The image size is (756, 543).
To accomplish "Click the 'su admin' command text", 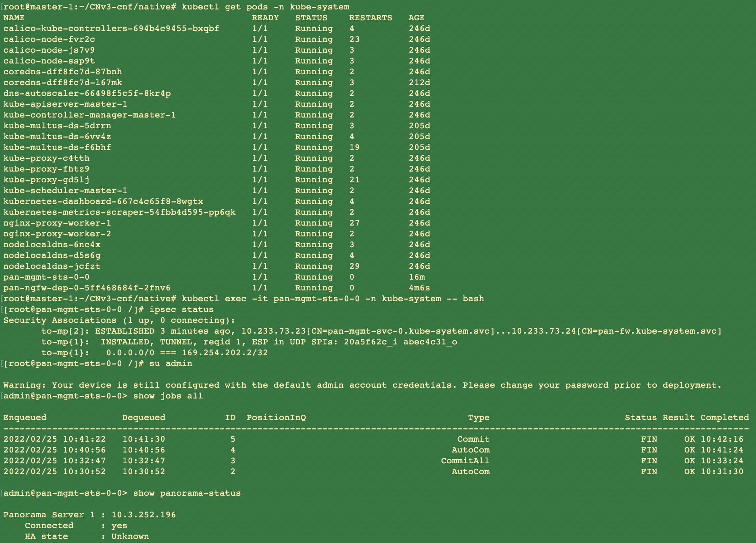I will tap(171, 364).
